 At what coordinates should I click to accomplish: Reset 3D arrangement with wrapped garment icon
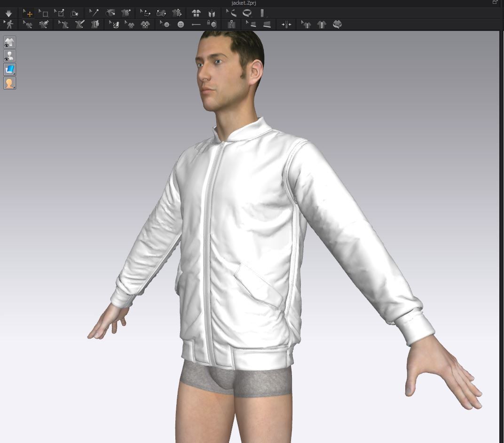(x=212, y=14)
